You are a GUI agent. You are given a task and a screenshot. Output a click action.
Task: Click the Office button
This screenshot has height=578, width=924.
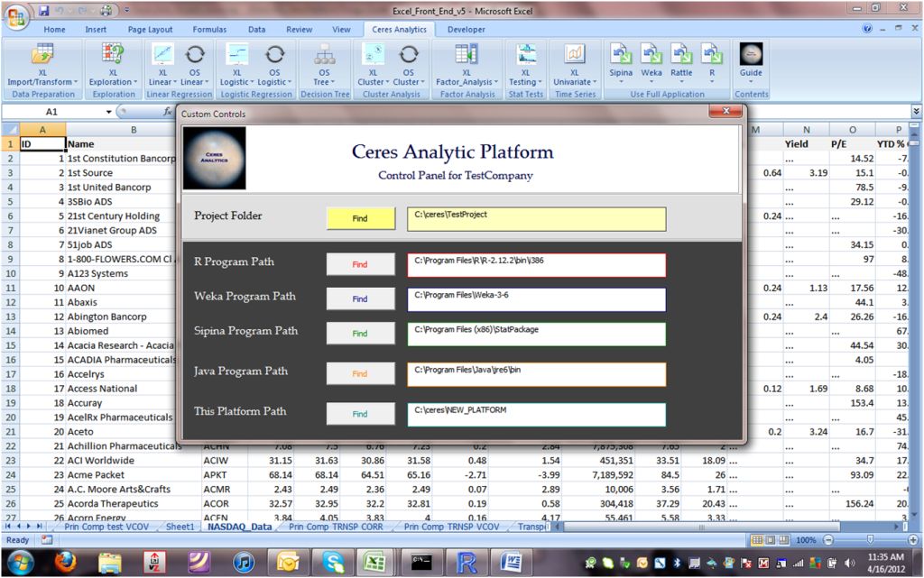[x=16, y=16]
